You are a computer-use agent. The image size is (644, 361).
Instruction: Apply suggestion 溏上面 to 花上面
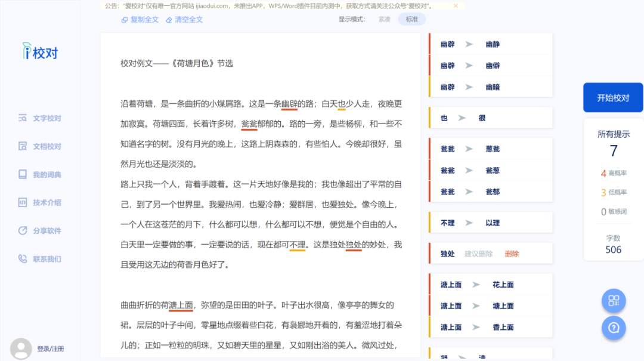click(x=491, y=285)
